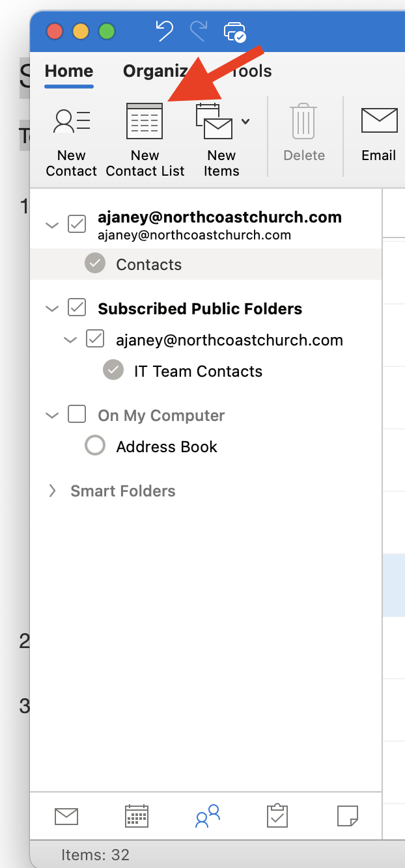The image size is (405, 868).
Task: Open the Tasks view icon
Action: [x=277, y=816]
